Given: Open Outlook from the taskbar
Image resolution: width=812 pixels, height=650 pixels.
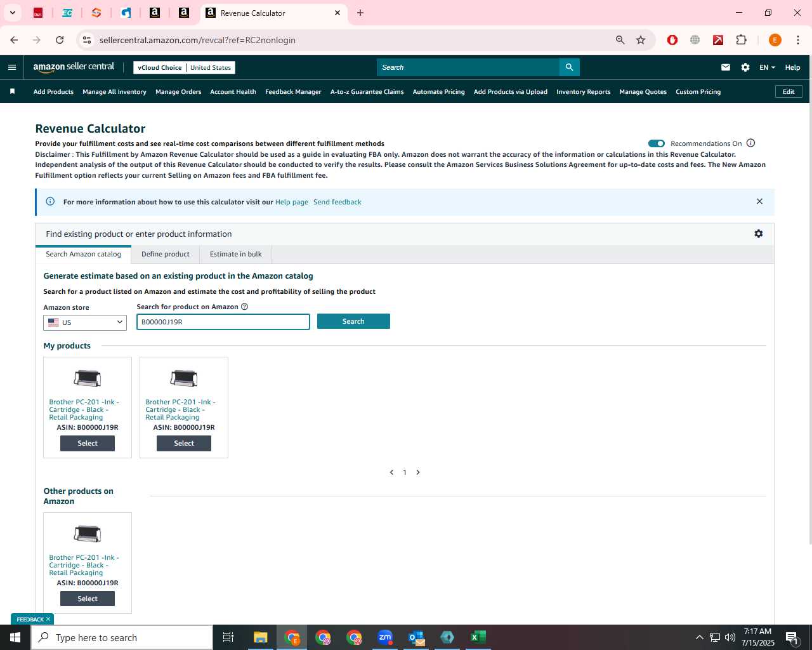Looking at the screenshot, I should point(416,637).
